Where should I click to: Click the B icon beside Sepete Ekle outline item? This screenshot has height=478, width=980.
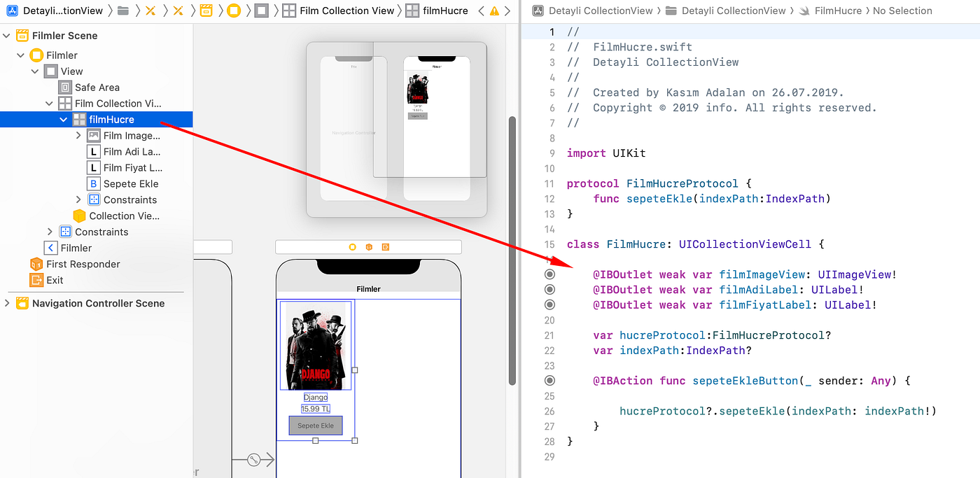click(x=93, y=183)
